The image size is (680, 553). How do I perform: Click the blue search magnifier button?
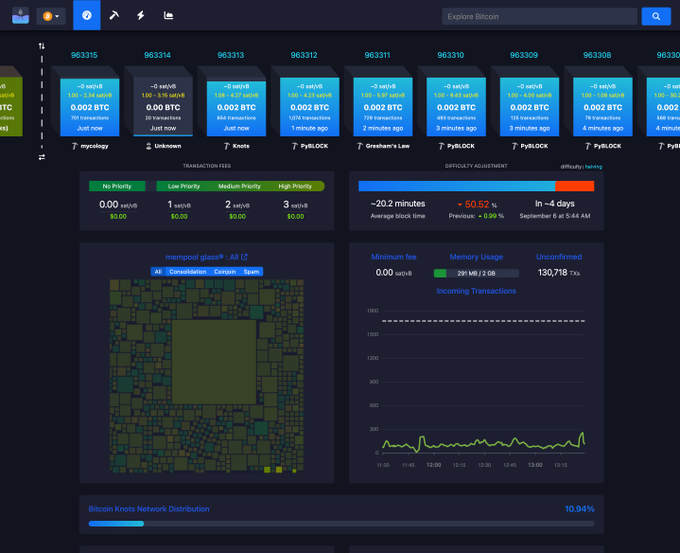656,16
